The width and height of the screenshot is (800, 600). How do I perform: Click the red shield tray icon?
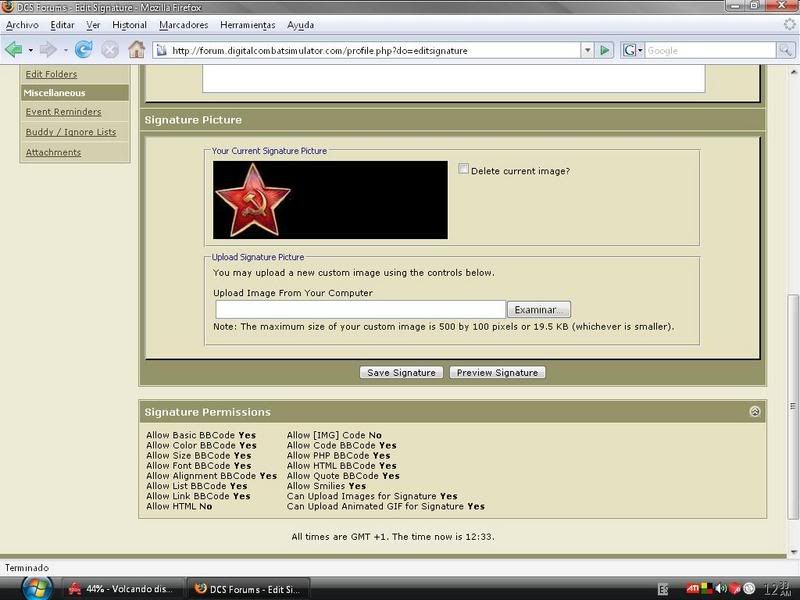(735, 589)
